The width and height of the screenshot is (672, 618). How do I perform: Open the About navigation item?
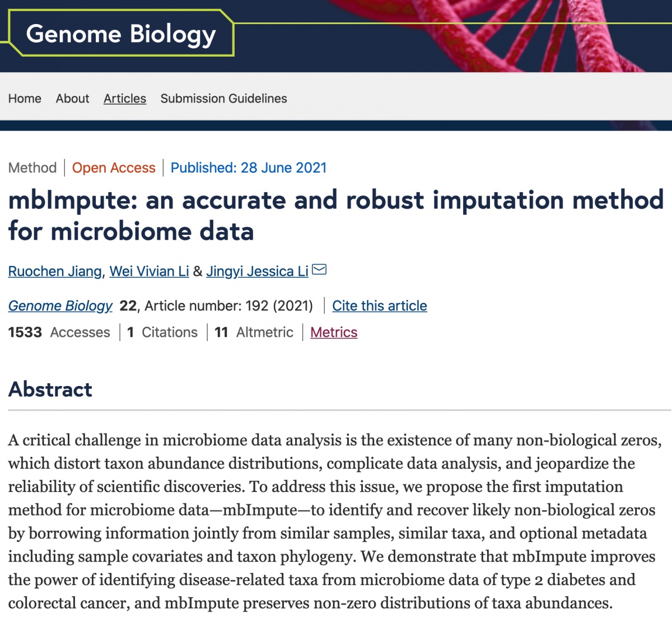click(72, 99)
